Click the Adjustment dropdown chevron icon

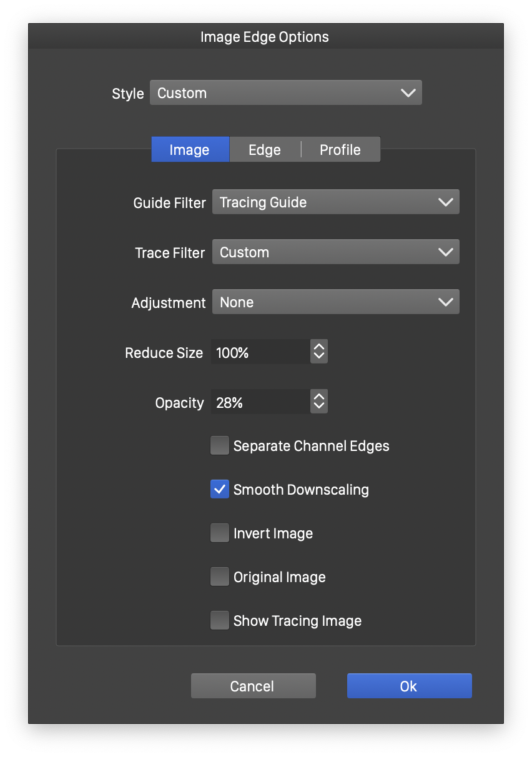tap(445, 302)
